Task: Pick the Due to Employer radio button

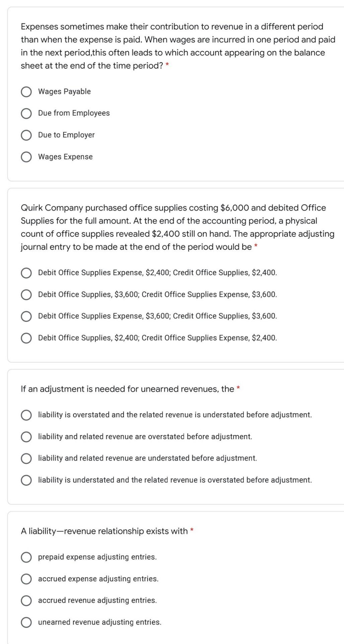Action: (26, 135)
